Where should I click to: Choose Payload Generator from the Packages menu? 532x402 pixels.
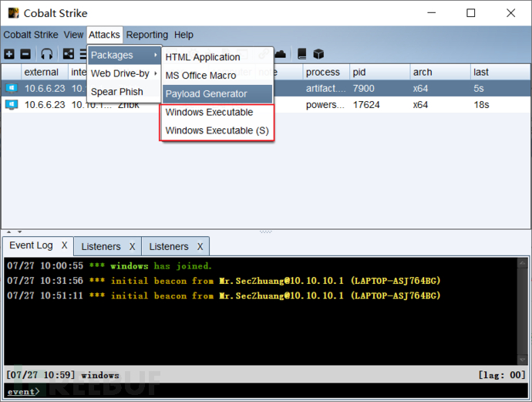pos(206,94)
